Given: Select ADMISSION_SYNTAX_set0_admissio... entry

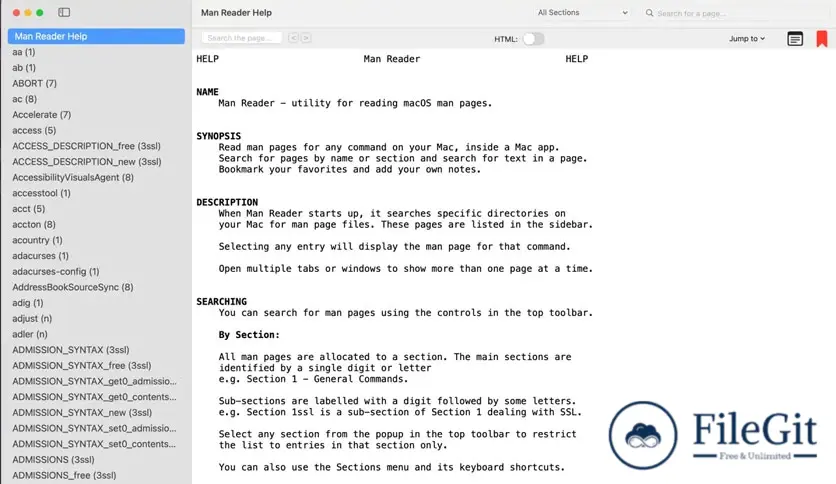Looking at the screenshot, I should tap(94, 429).
